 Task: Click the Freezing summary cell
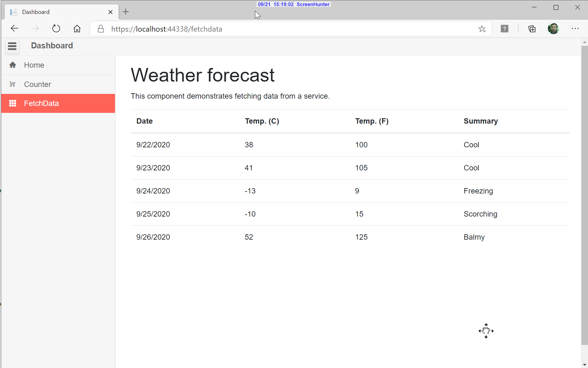(478, 191)
